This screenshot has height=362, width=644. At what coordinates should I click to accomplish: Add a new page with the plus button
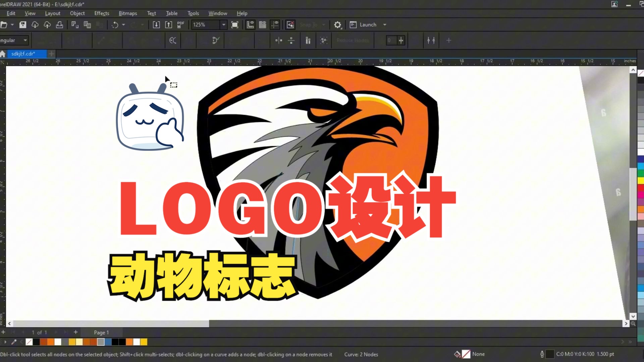(75, 332)
